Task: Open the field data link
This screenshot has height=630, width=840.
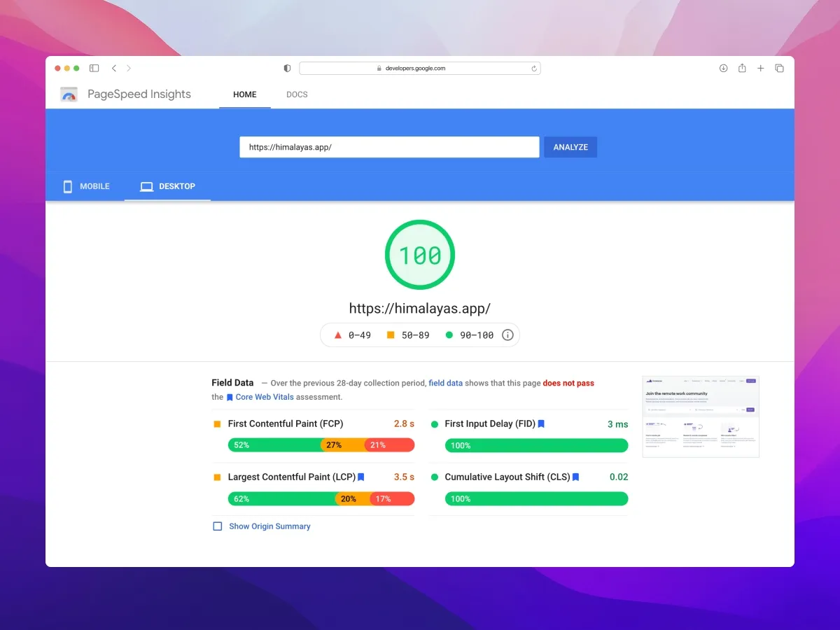Action: coord(445,384)
